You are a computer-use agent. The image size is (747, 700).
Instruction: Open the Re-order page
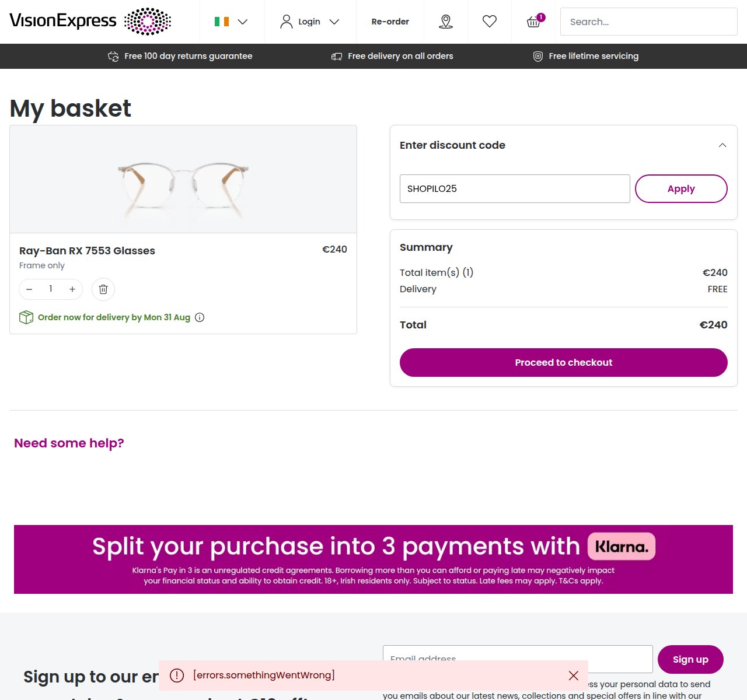tap(390, 22)
